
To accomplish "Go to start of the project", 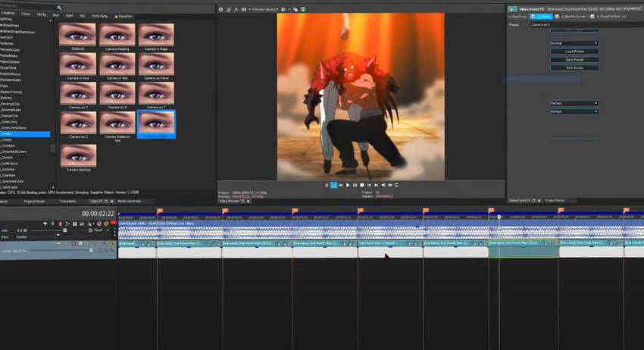I will tap(369, 186).
